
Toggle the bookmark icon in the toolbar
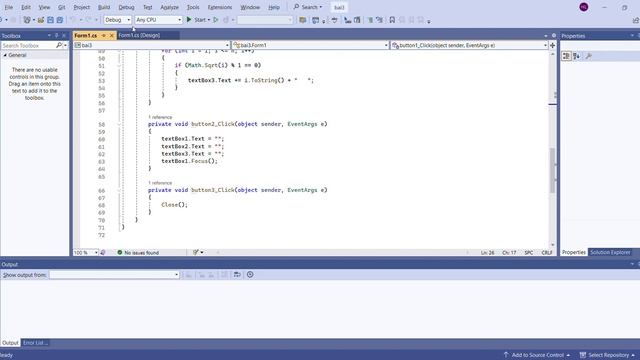(392, 20)
